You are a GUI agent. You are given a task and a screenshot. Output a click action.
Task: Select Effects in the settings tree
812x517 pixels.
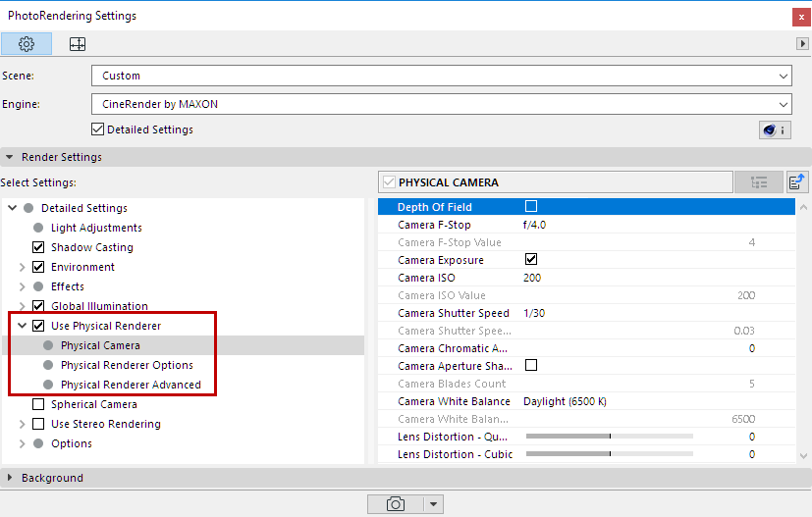(x=68, y=286)
